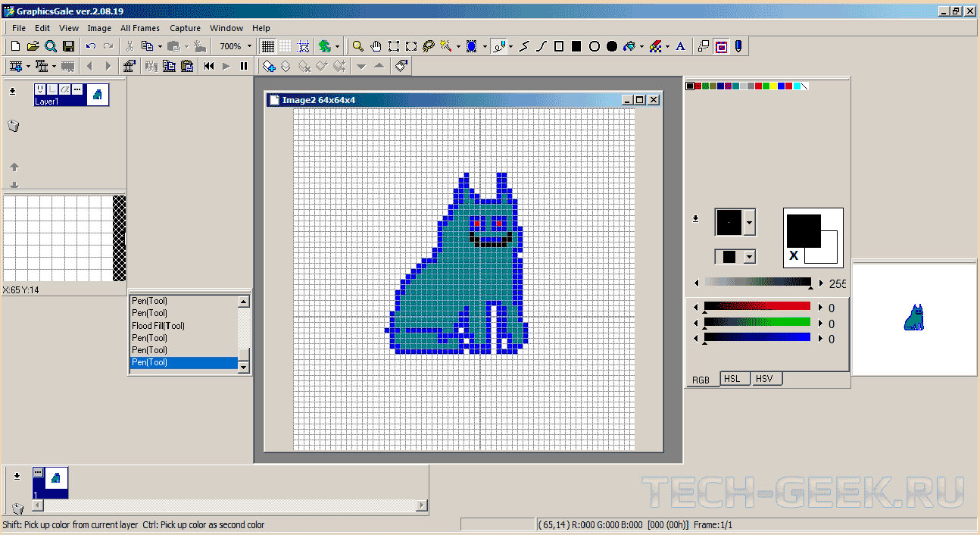The image size is (980, 535).
Task: Toggle the pixel grid display
Action: (267, 46)
